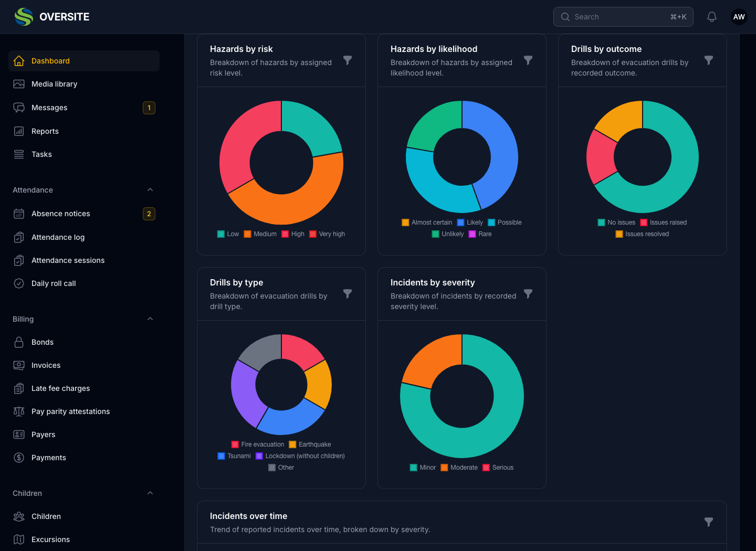Filter the Drills by outcome chart
Viewport: 756px width, 551px height.
coord(709,60)
